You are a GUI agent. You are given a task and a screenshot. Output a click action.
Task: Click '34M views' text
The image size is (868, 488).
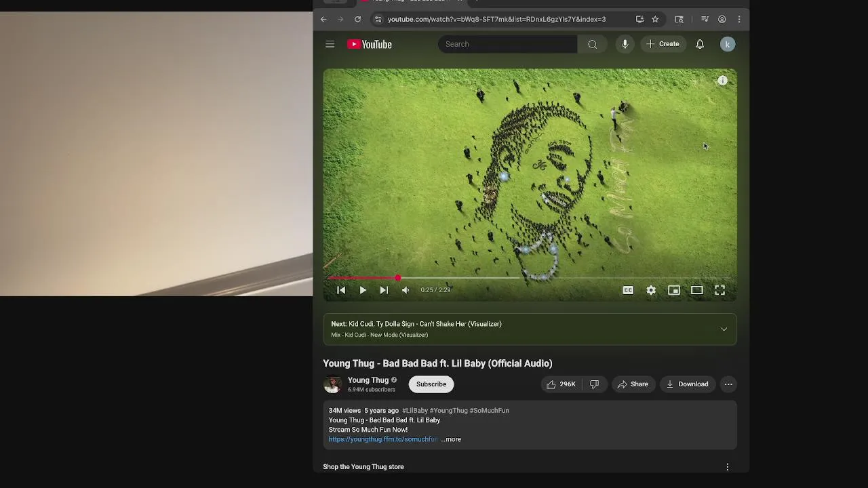click(x=344, y=411)
